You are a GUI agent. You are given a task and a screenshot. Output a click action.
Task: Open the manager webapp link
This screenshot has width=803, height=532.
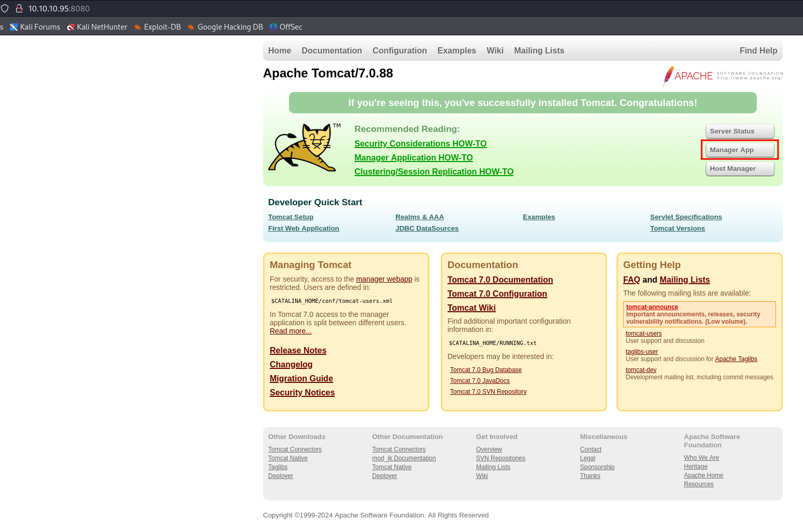(x=384, y=279)
